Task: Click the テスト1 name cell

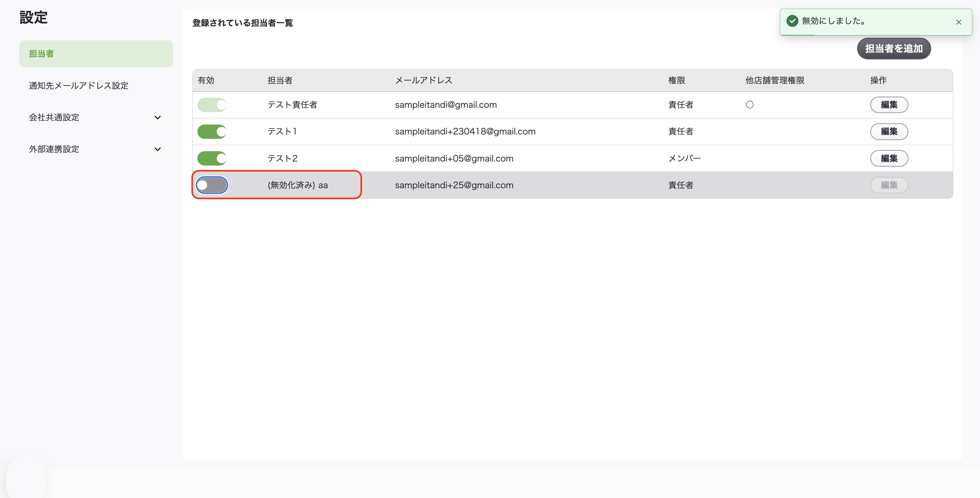Action: (x=282, y=132)
